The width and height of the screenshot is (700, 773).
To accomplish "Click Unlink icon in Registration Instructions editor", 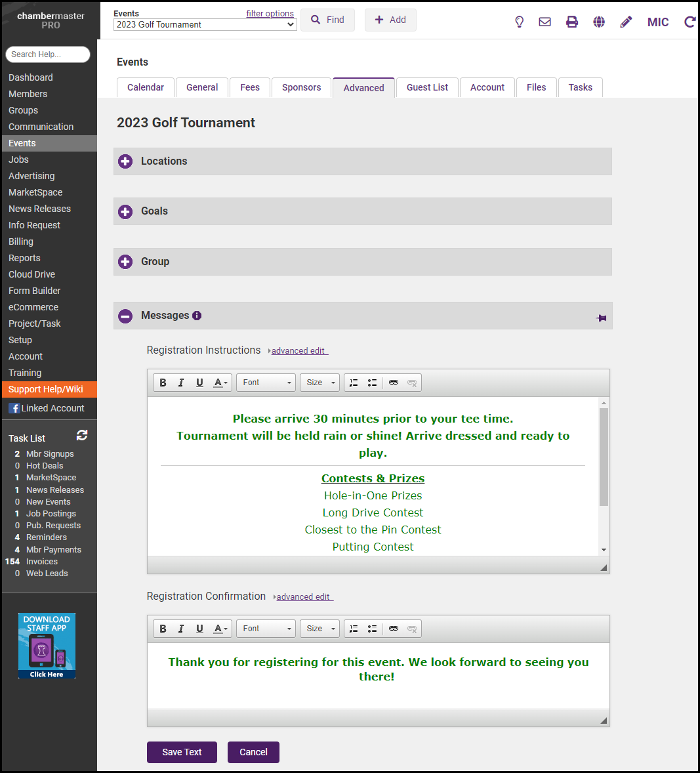I will click(412, 383).
